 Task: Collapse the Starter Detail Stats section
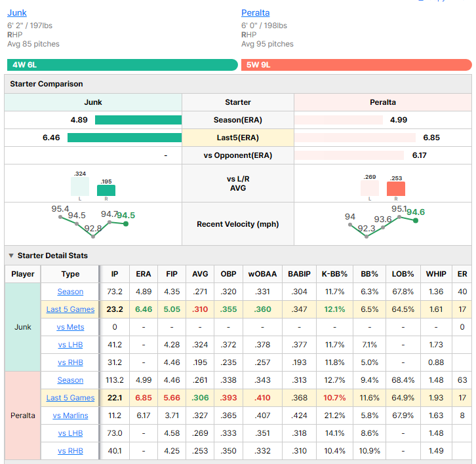pos(11,256)
